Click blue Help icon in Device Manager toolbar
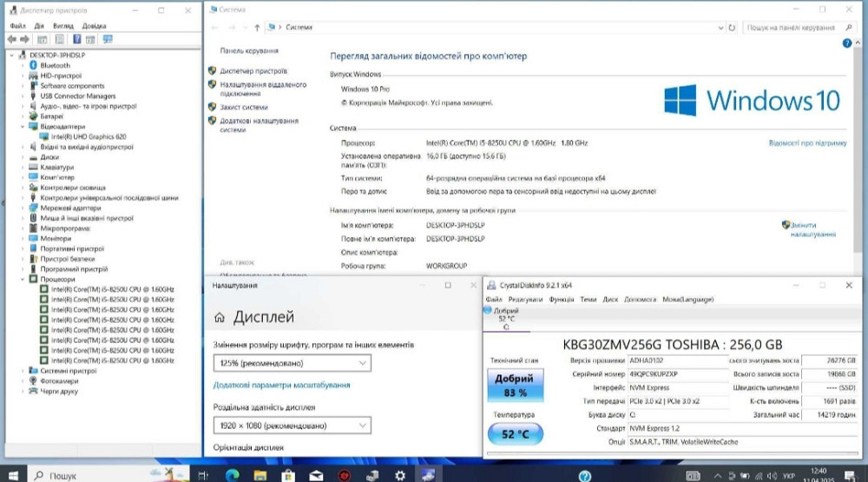The image size is (868, 482). coord(77,39)
